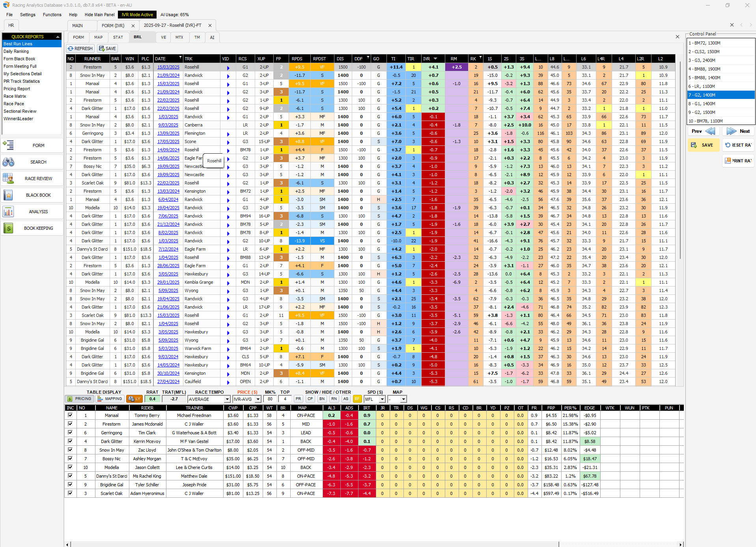Toggle the yellow BF button
This screenshot has width=756, height=547.
coord(357,399)
